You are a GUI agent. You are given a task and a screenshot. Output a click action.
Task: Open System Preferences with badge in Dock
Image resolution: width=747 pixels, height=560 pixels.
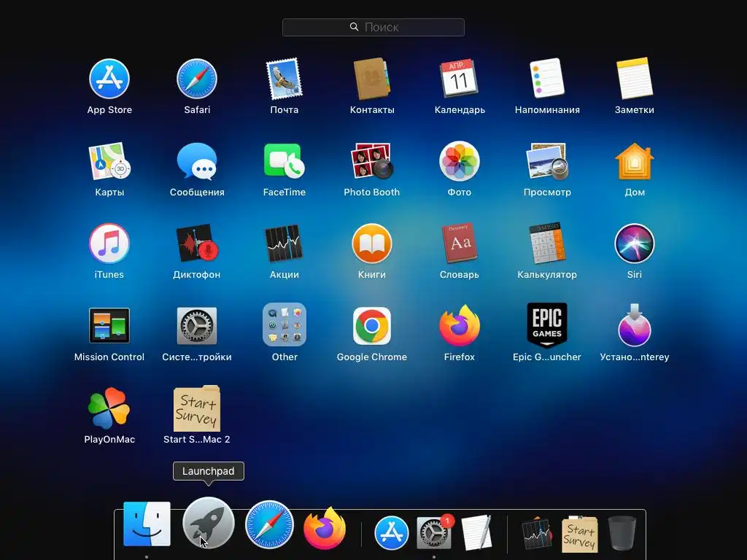(x=433, y=533)
